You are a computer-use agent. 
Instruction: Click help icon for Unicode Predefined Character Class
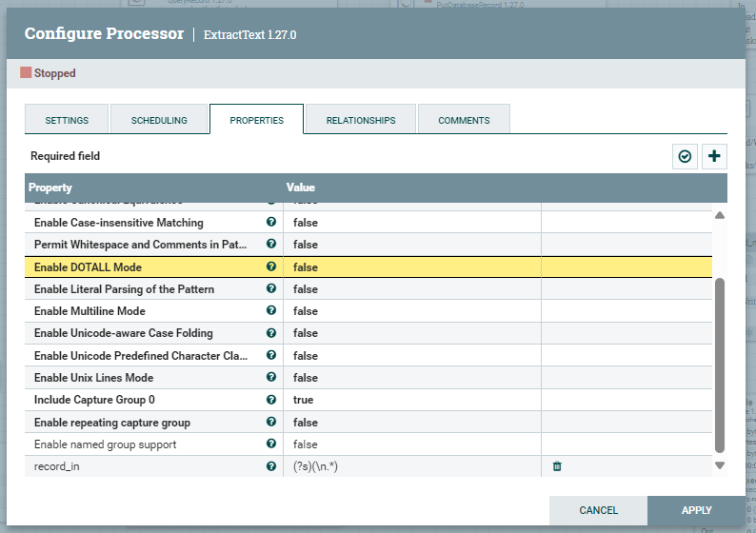pos(271,355)
